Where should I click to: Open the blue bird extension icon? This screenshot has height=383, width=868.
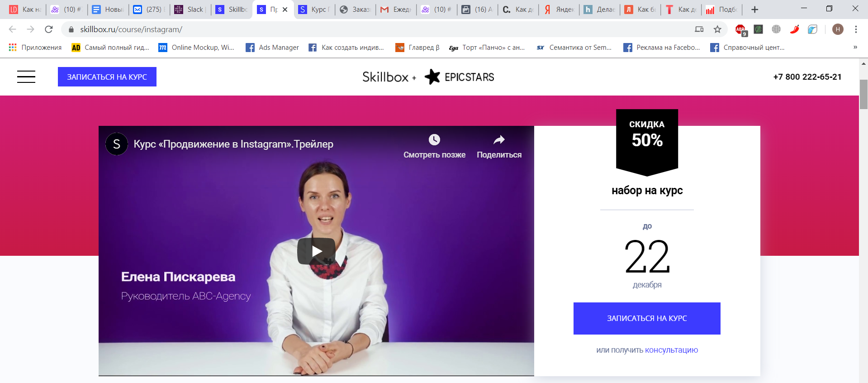[x=813, y=29]
